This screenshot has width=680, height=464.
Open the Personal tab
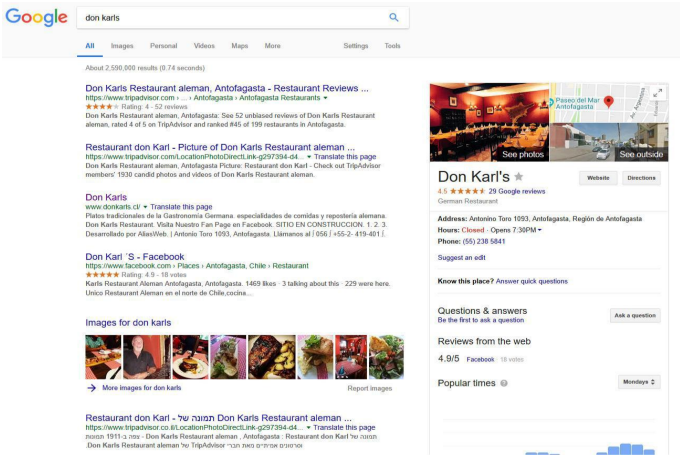[163, 46]
